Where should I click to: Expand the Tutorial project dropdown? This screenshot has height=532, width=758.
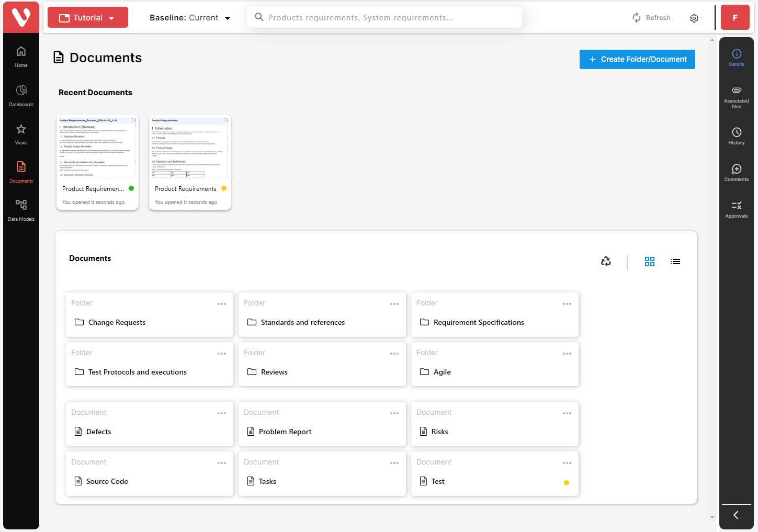pyautogui.click(x=88, y=17)
